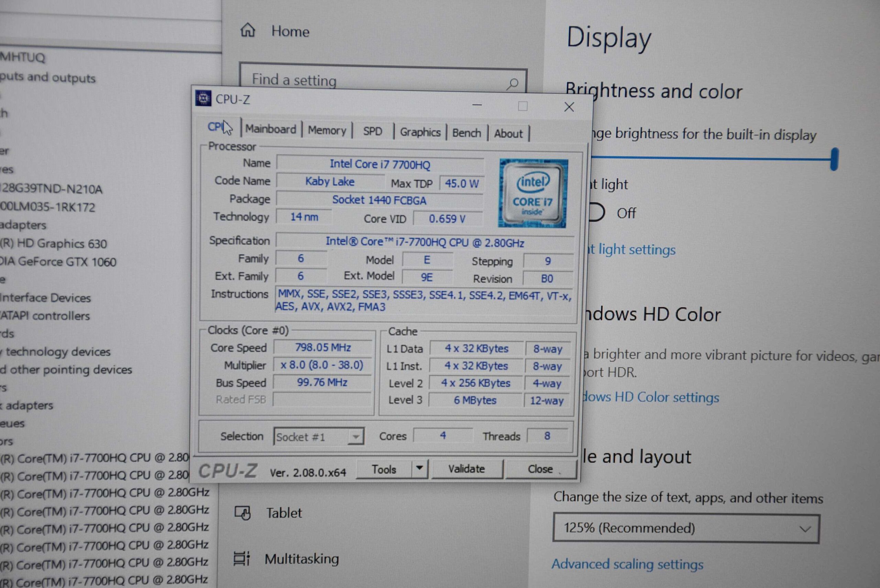
Task: Open the Graphics tab
Action: pos(420,132)
